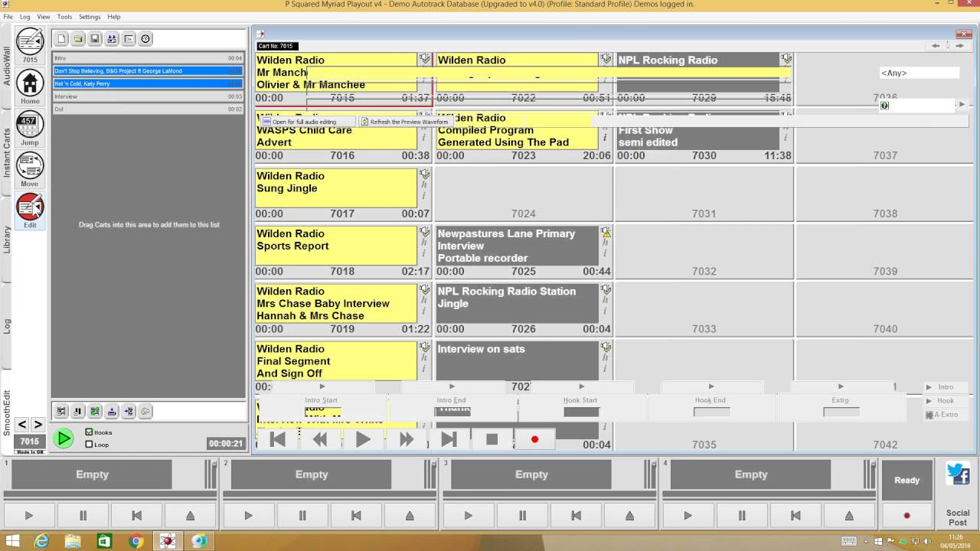Open the Help menu
This screenshot has height=551, width=980.
(x=114, y=17)
